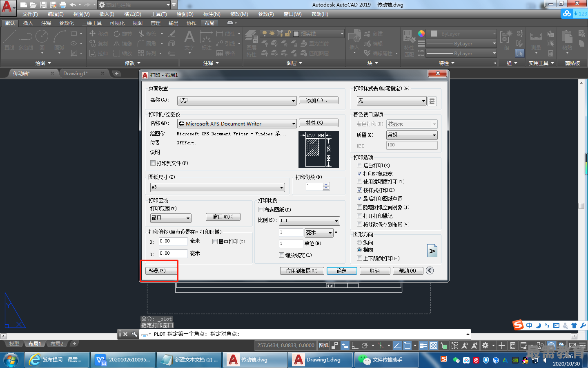
Task: Click the Preview button in plot dialog
Action: point(161,271)
